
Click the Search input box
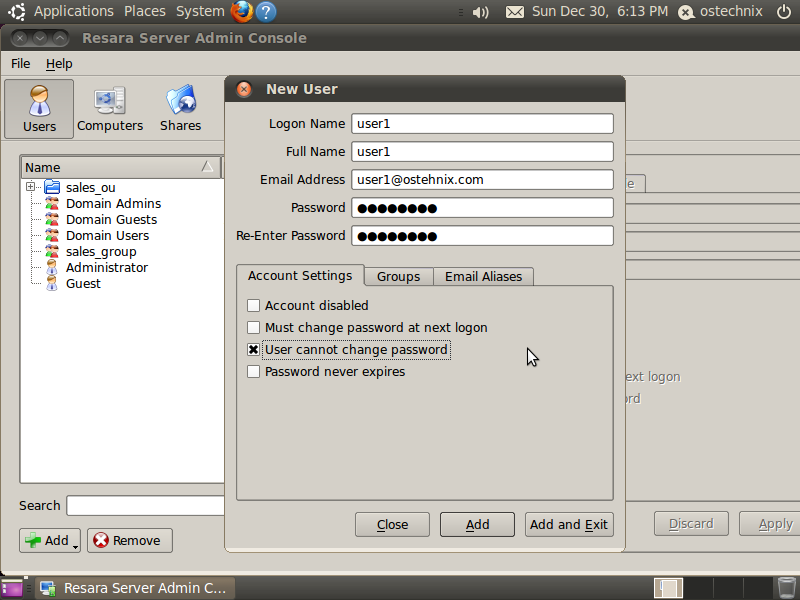point(145,506)
